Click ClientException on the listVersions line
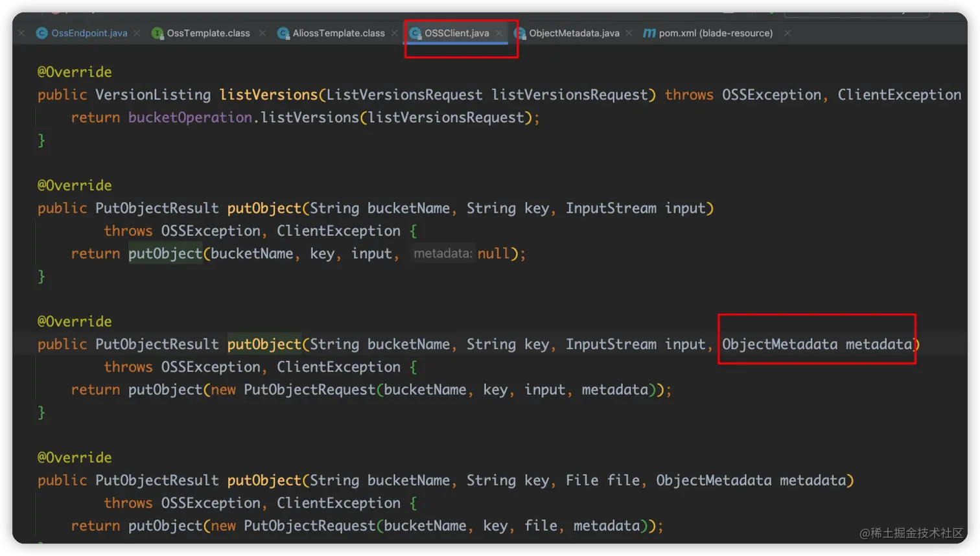 (x=899, y=95)
